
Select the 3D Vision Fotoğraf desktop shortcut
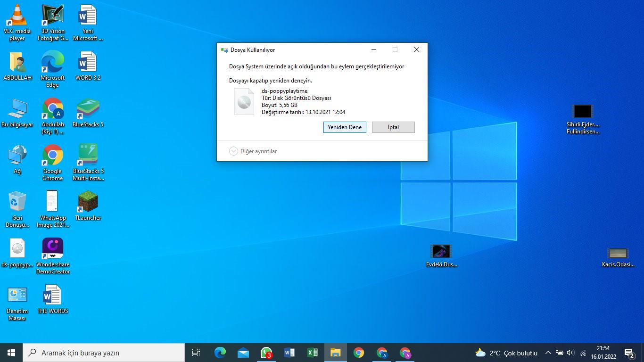(52, 23)
